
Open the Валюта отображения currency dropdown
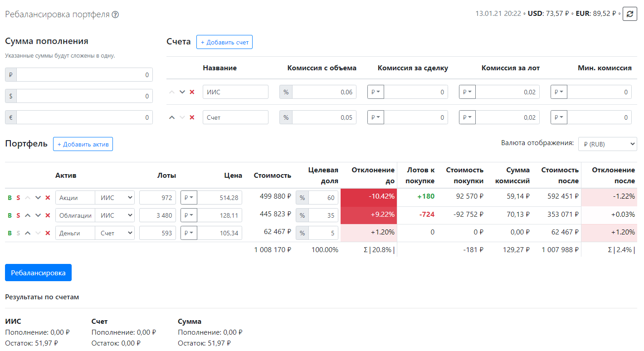(608, 144)
